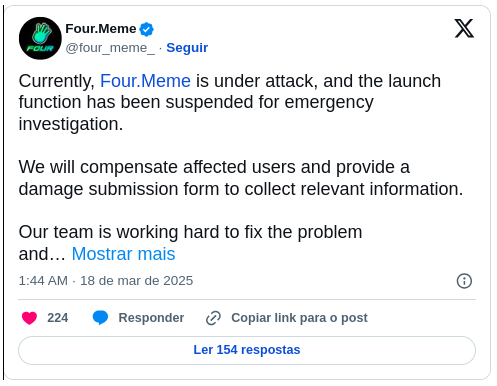Open the Four.Meme display name
The width and height of the screenshot is (497, 386).
(x=101, y=29)
